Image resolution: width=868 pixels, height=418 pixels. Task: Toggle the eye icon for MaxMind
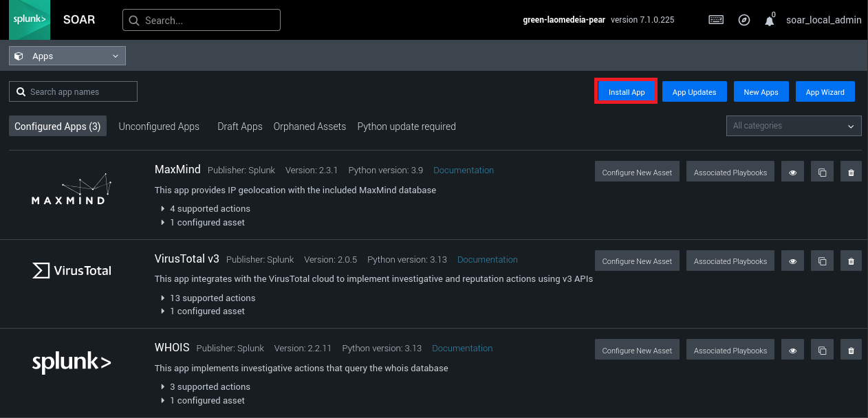[x=793, y=172]
